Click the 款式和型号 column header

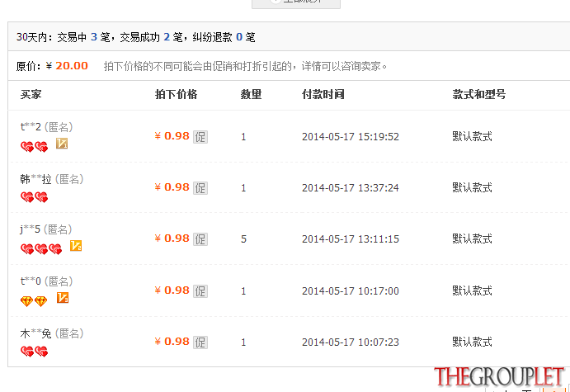[479, 95]
